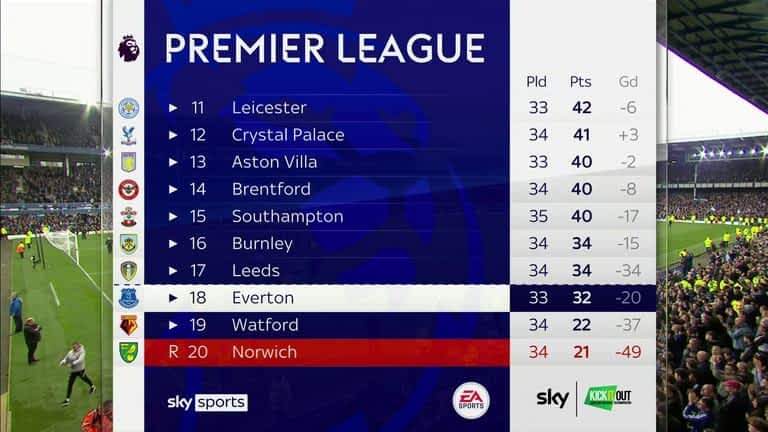
Task: Click the sky sports logo
Action: coord(207,403)
